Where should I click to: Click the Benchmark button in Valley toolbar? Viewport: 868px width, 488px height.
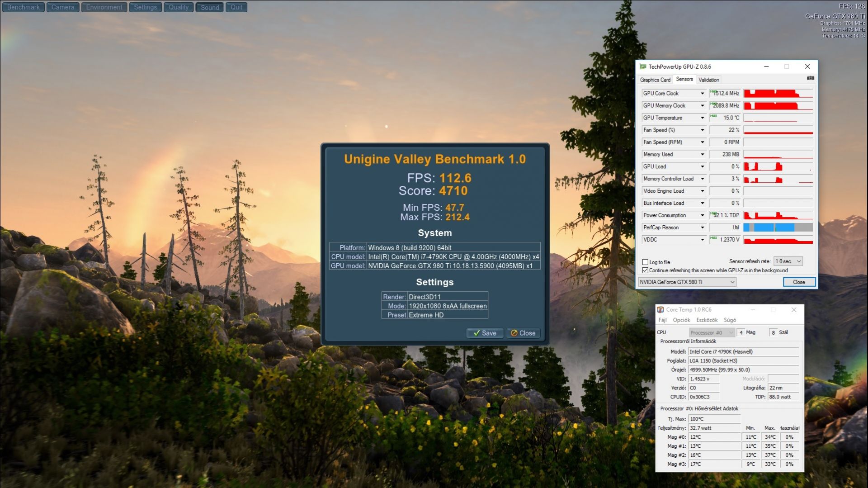click(x=24, y=7)
